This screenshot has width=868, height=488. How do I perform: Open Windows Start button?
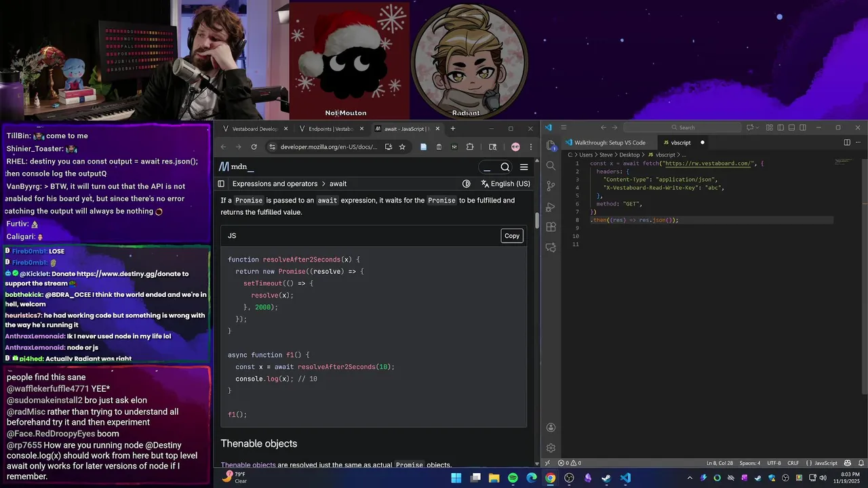coord(456,478)
